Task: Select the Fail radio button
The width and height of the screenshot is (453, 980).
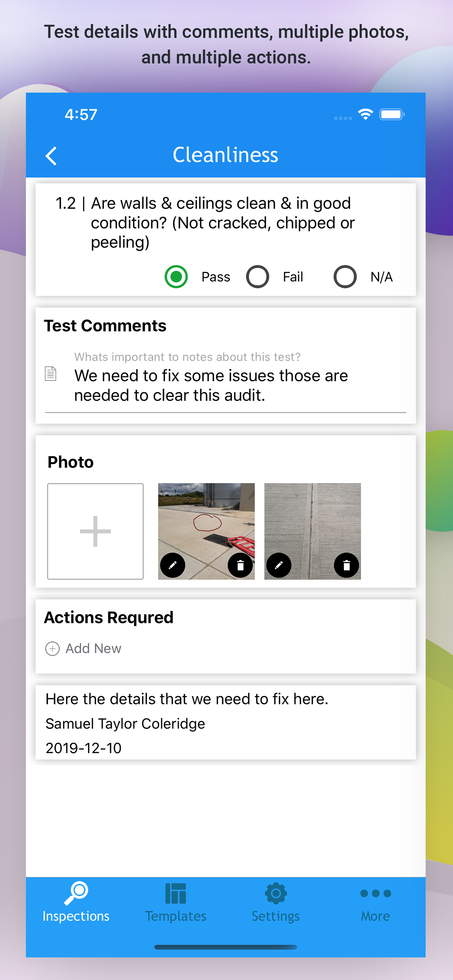Action: point(258,277)
